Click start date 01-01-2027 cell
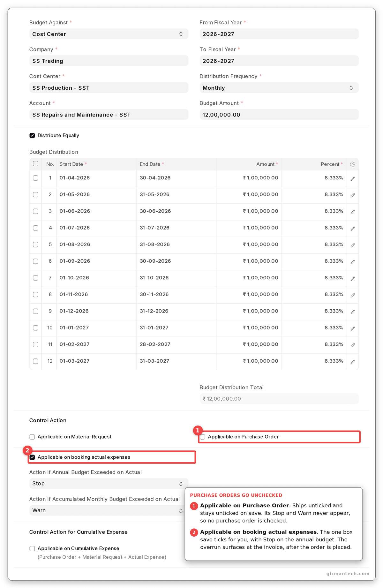 pos(96,328)
